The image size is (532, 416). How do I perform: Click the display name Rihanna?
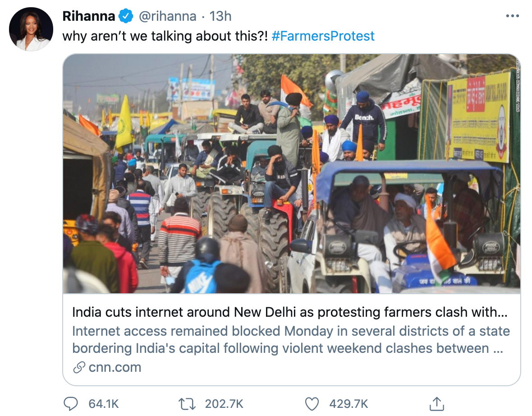pos(88,17)
